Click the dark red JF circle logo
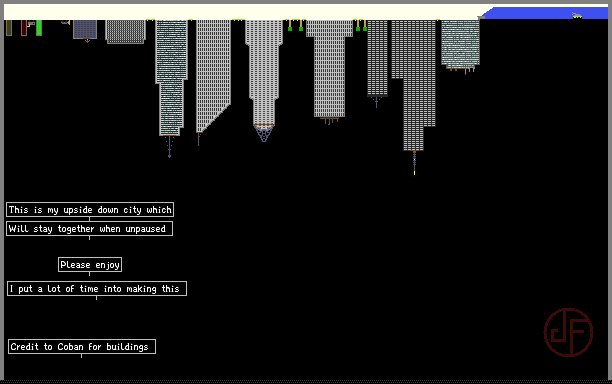 (x=568, y=332)
